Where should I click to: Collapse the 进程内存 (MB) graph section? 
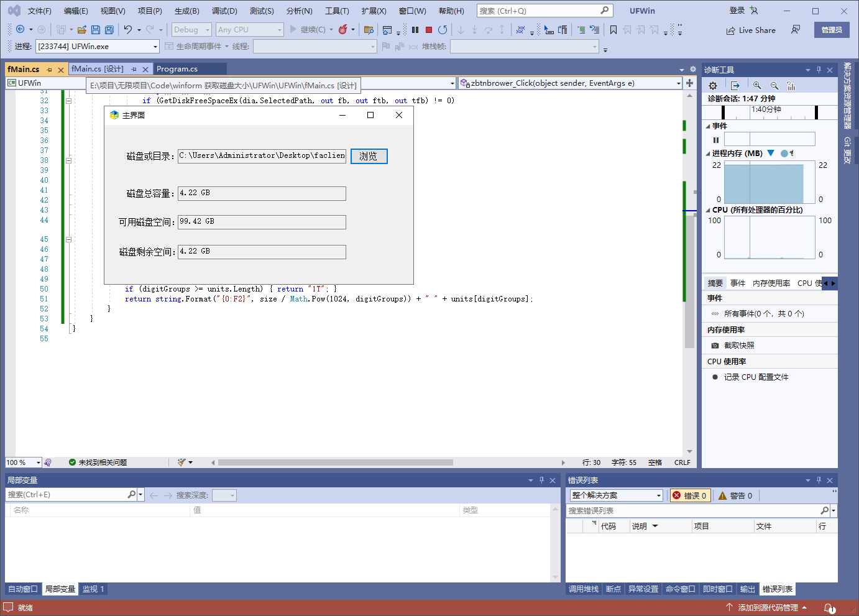tap(708, 154)
